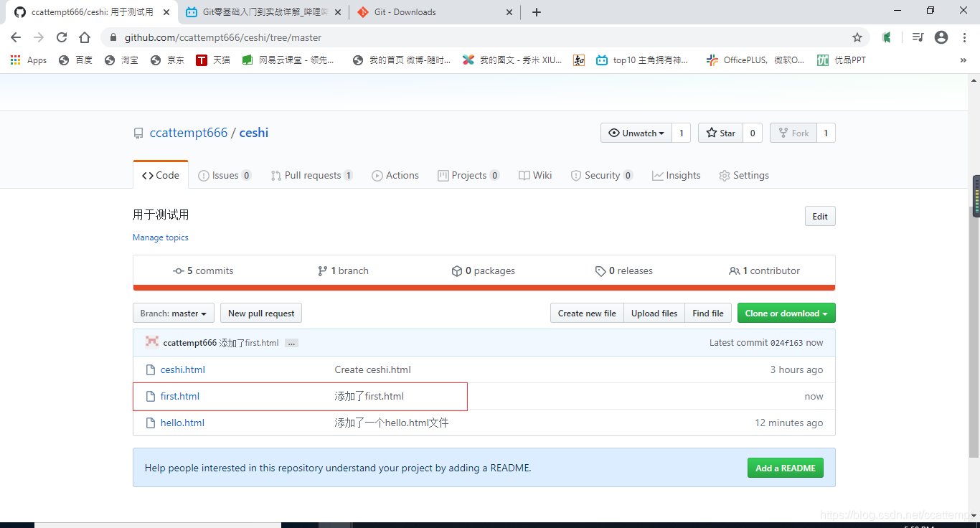Click Find file button
Viewport: 980px width, 528px height.
(x=708, y=313)
